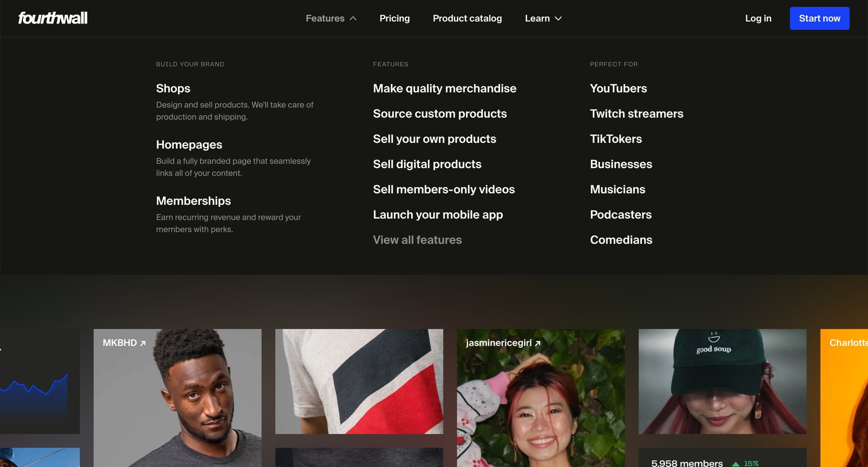Select Sell members-only videos
This screenshot has height=467, width=868.
(444, 189)
